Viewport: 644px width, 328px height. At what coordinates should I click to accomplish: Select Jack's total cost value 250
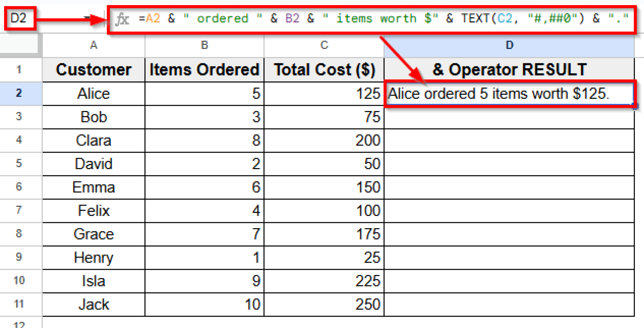(323, 304)
